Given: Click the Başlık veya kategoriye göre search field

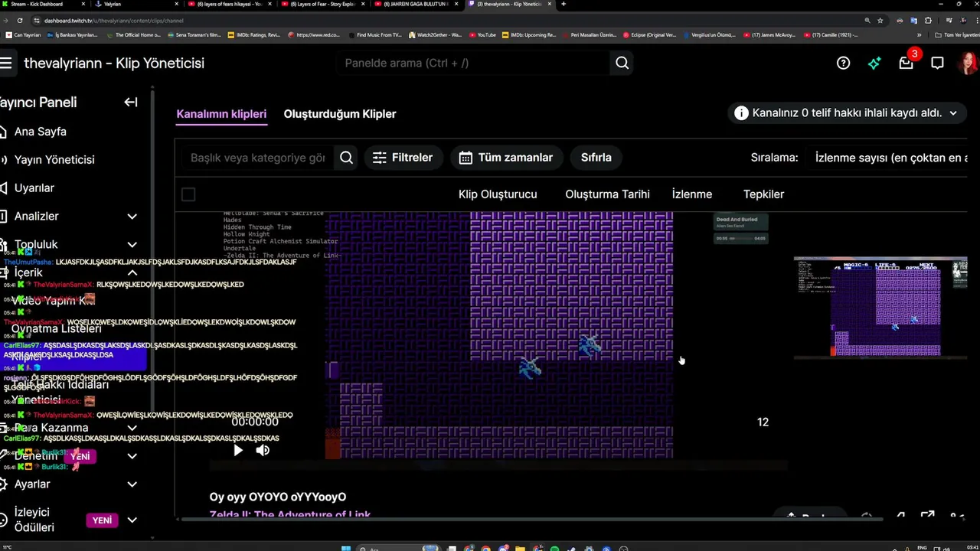Looking at the screenshot, I should (x=258, y=158).
